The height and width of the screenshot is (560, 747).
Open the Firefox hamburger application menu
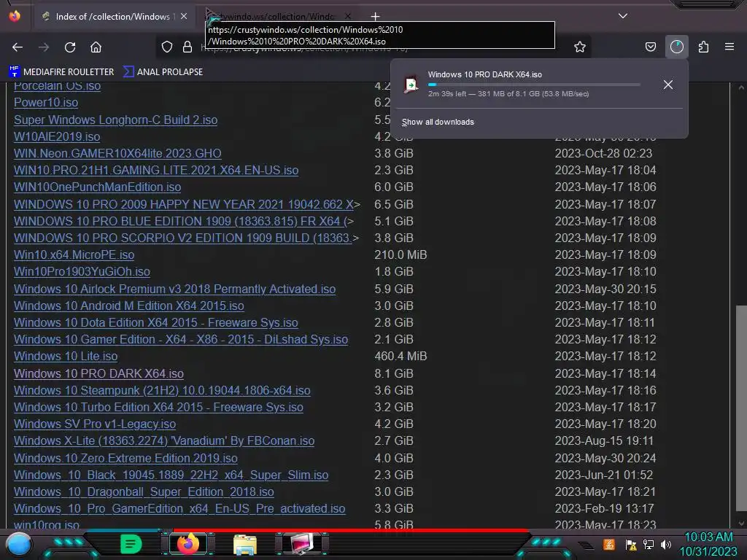729,47
